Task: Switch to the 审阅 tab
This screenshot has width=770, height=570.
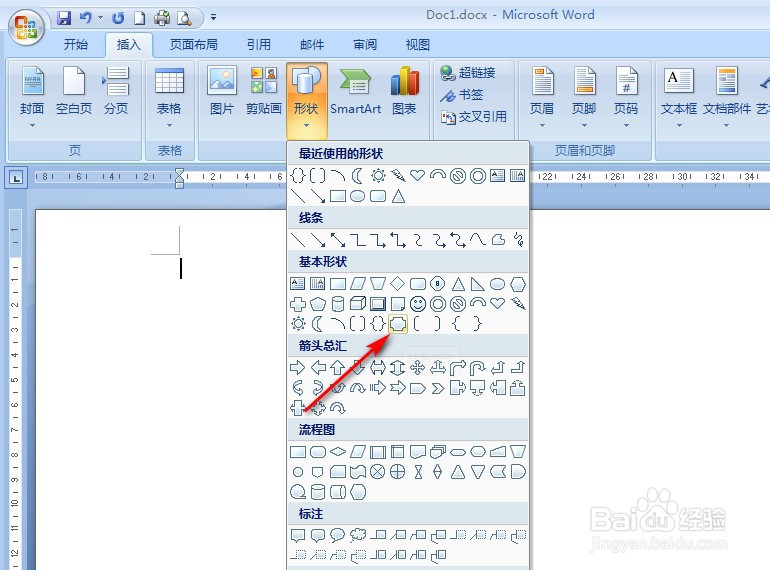Action: tap(365, 45)
